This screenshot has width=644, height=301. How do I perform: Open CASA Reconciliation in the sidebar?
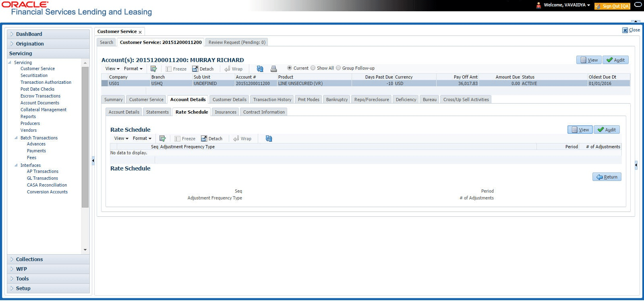(47, 185)
